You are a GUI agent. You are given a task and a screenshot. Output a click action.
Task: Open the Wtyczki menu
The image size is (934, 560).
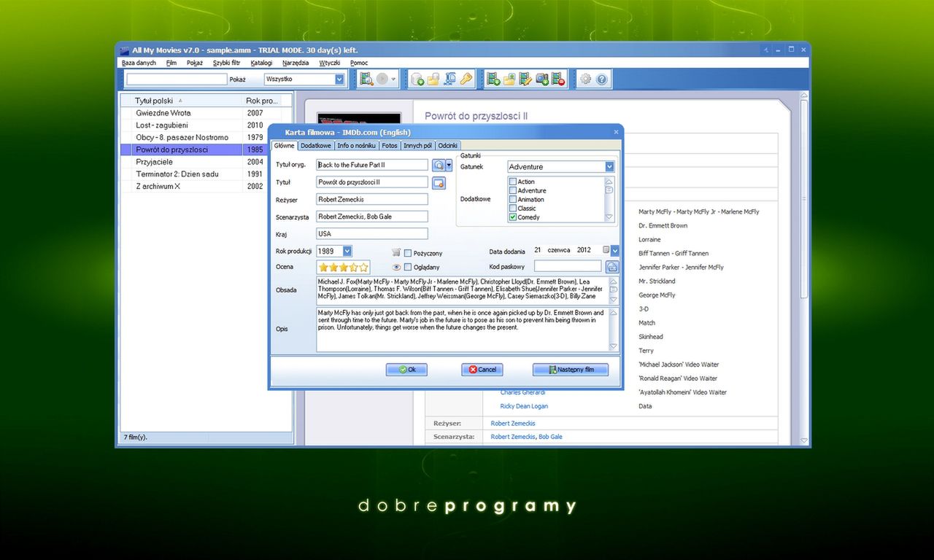click(330, 63)
